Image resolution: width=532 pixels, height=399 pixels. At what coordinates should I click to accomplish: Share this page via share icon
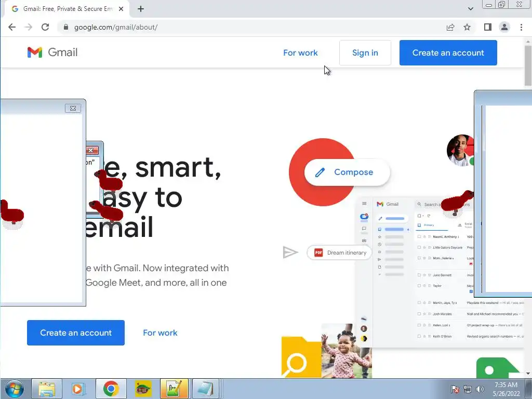click(450, 27)
